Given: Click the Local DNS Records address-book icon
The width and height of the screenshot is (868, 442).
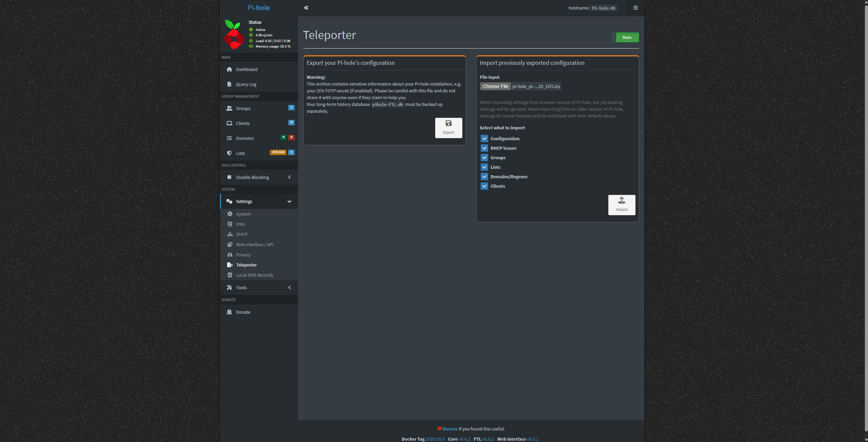Looking at the screenshot, I should point(230,275).
